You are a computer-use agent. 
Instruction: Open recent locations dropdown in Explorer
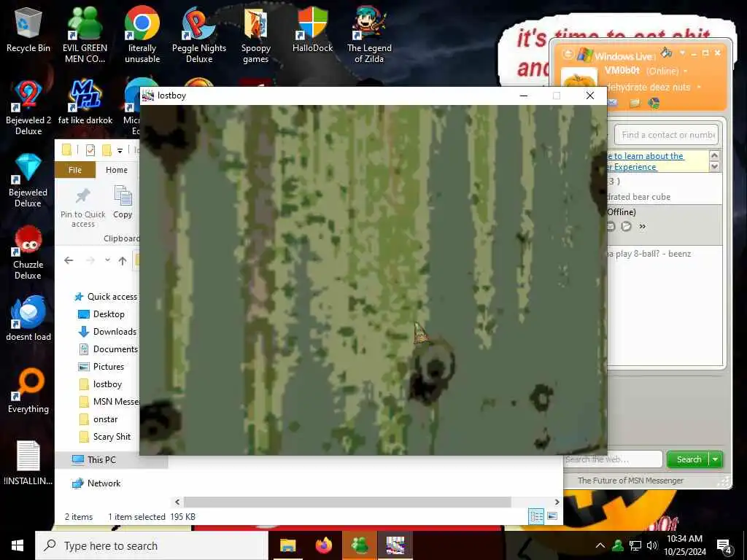(108, 260)
